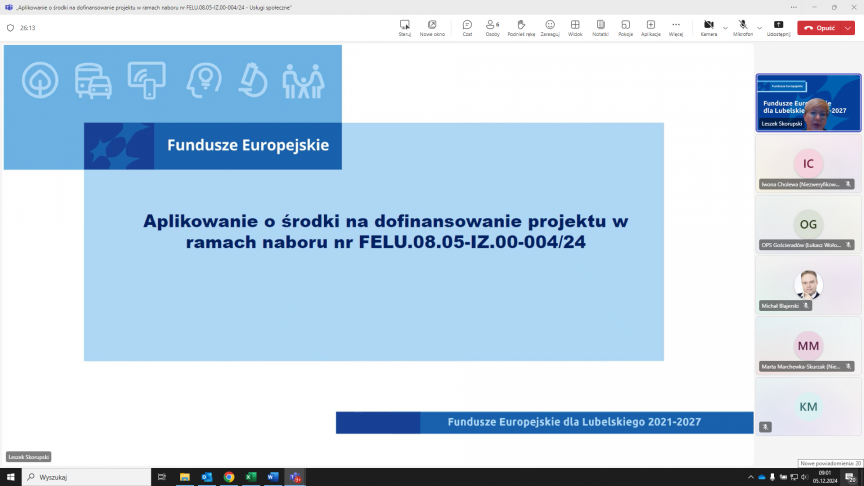Show hidden system tray icons
The width and height of the screenshot is (864, 486).
[x=750, y=477]
